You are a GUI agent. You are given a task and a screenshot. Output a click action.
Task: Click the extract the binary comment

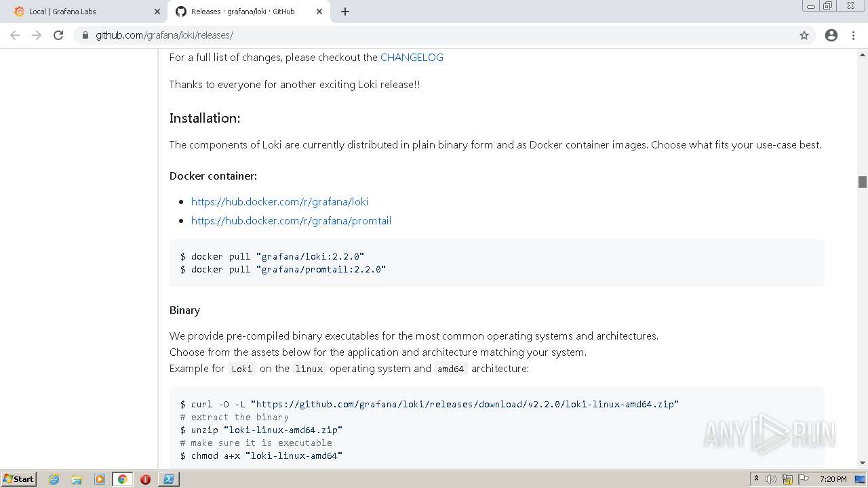[x=235, y=417]
